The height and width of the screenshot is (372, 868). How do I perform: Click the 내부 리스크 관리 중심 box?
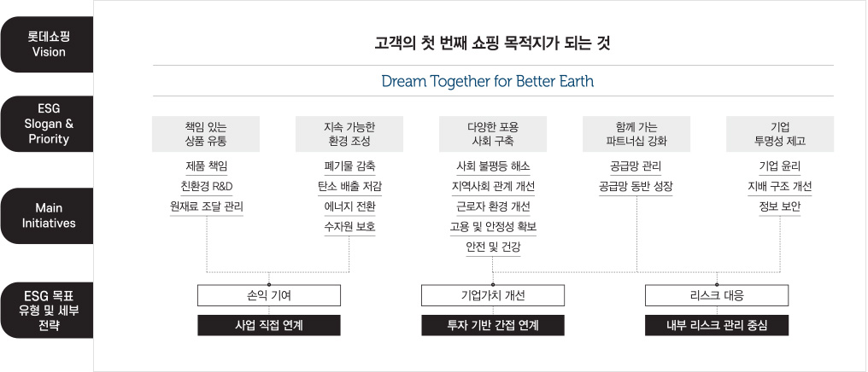click(717, 326)
